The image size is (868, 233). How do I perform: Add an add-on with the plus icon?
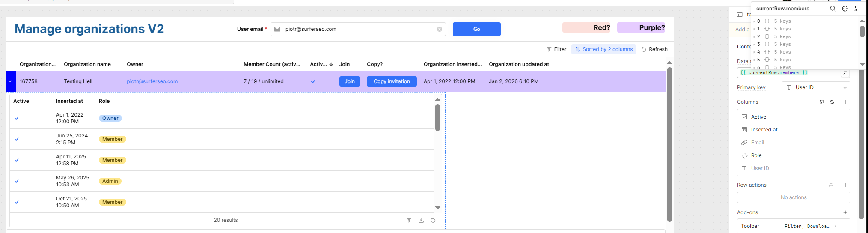point(845,212)
